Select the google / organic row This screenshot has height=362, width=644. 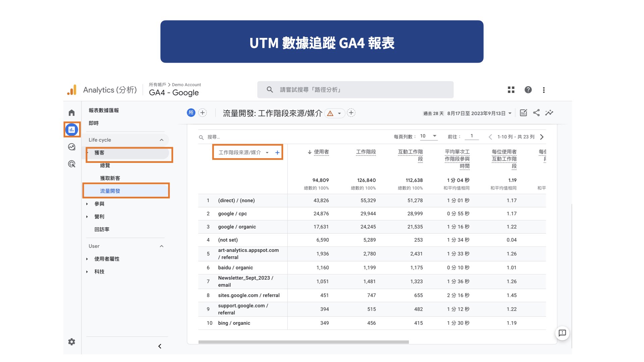click(x=372, y=227)
